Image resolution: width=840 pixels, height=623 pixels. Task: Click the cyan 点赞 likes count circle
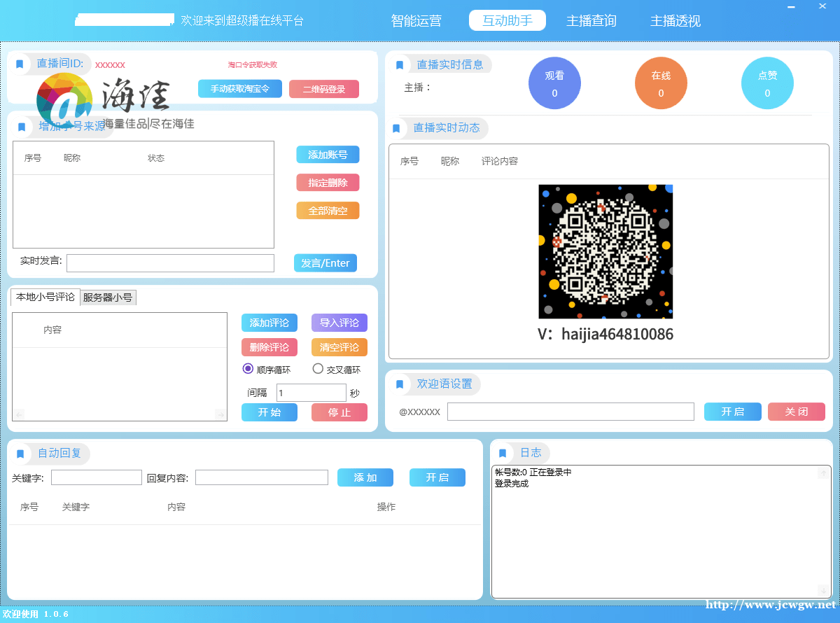click(x=767, y=83)
